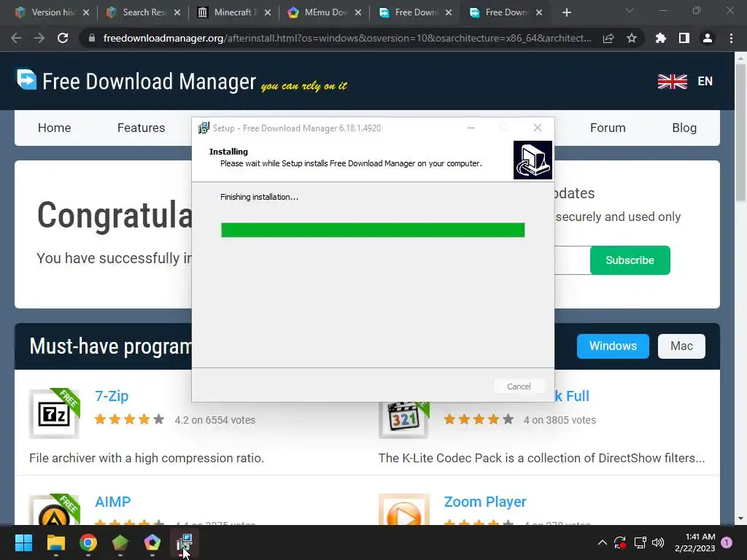This screenshot has width=747, height=560.
Task: Select the Mac platform button
Action: pos(681,346)
